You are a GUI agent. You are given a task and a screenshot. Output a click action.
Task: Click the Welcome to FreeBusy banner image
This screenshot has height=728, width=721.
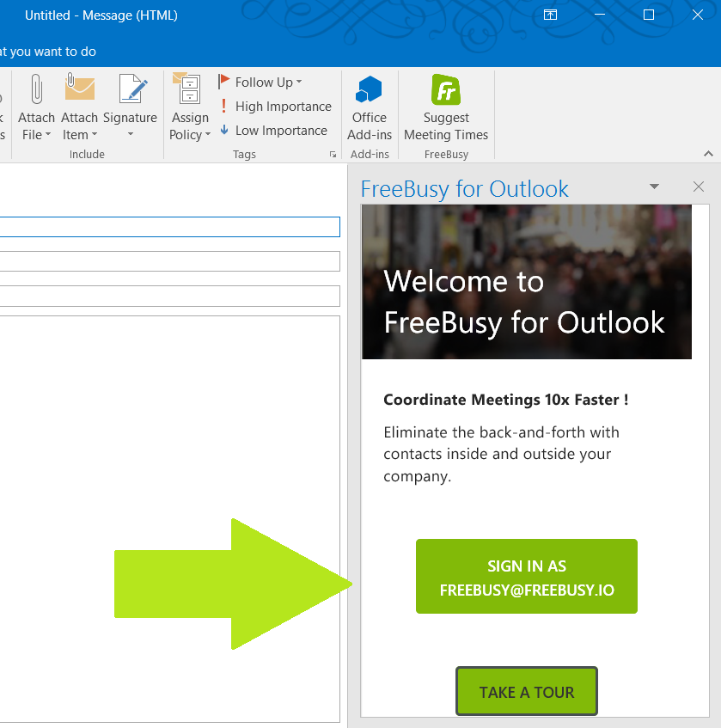(x=527, y=282)
